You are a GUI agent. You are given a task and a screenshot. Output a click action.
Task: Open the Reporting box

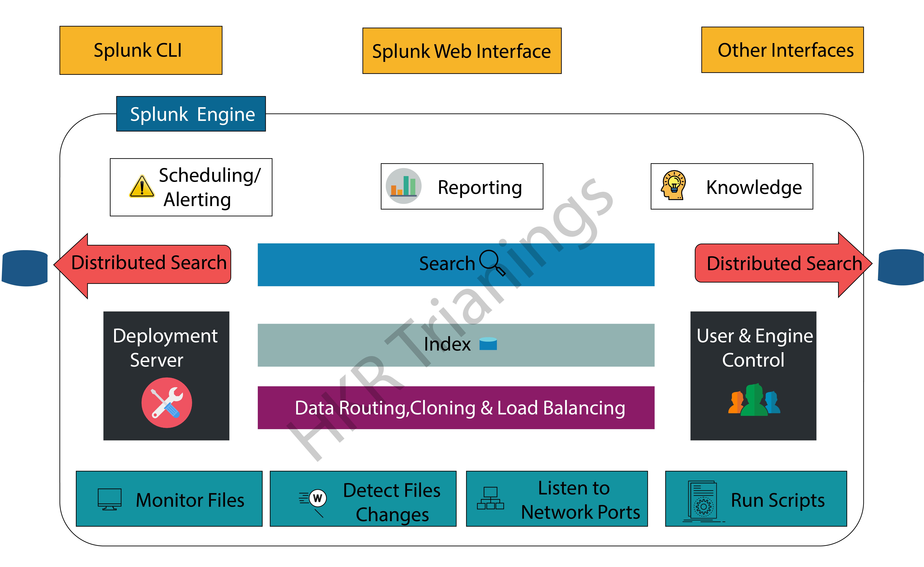coord(462,186)
